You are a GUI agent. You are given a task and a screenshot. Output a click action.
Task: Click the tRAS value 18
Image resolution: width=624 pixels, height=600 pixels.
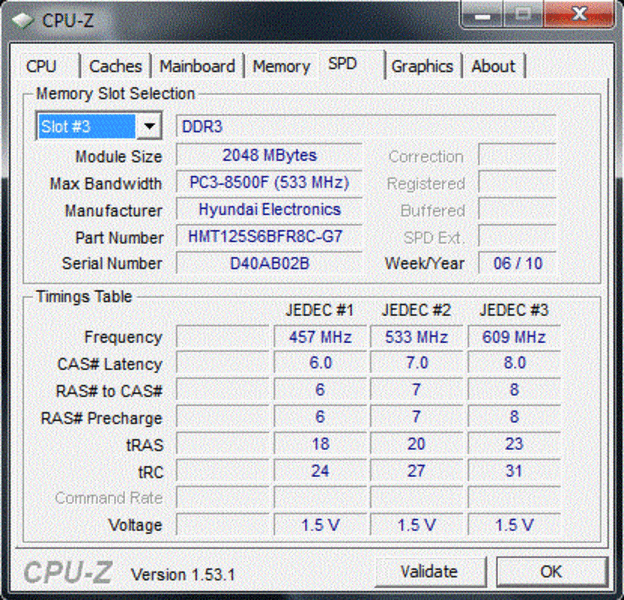[320, 444]
